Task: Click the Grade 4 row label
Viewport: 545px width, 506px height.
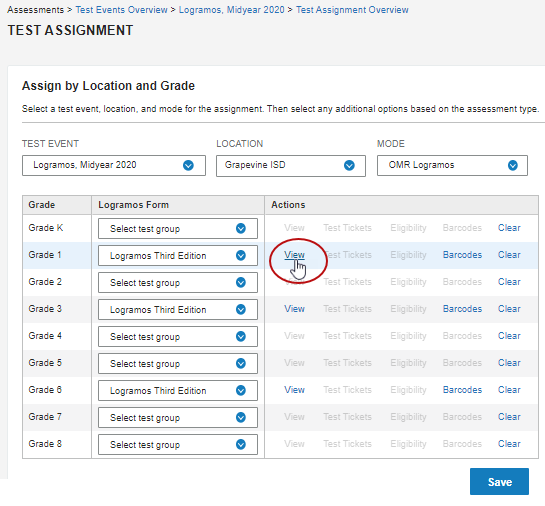Action: (x=45, y=336)
